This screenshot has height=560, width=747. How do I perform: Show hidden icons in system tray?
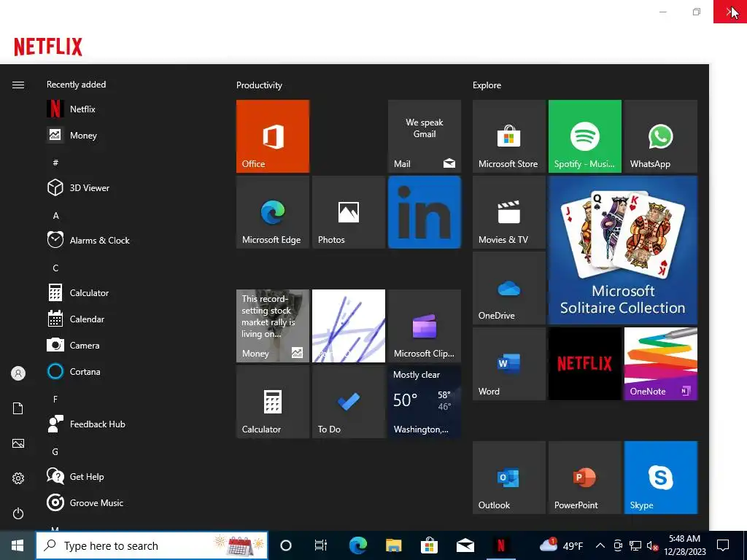pos(600,545)
